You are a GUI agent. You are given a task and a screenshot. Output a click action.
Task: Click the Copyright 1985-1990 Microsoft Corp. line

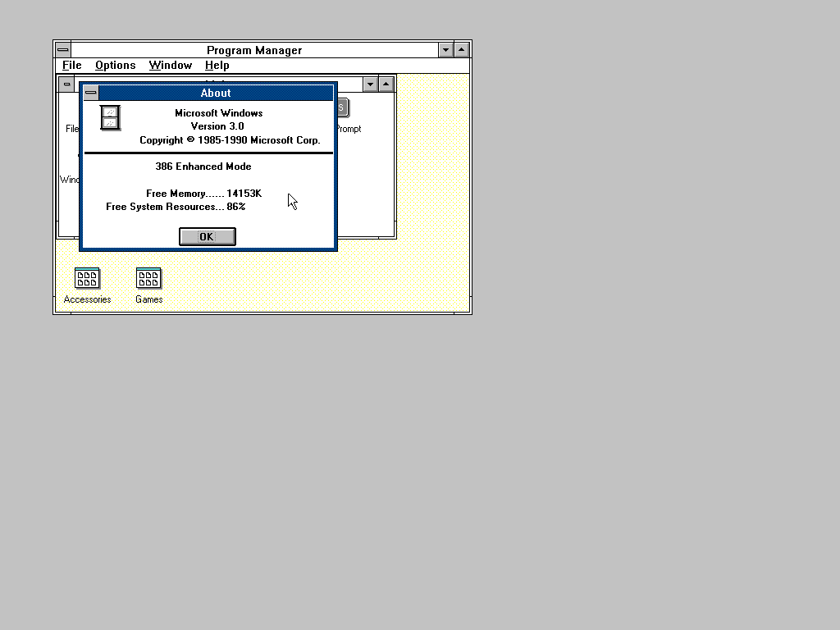230,140
